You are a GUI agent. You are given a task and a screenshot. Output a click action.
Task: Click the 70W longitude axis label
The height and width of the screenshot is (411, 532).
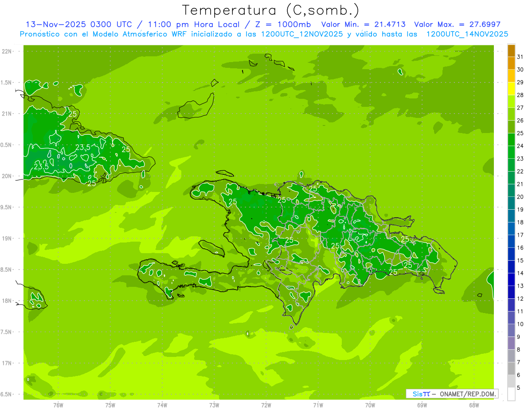pyautogui.click(x=370, y=405)
